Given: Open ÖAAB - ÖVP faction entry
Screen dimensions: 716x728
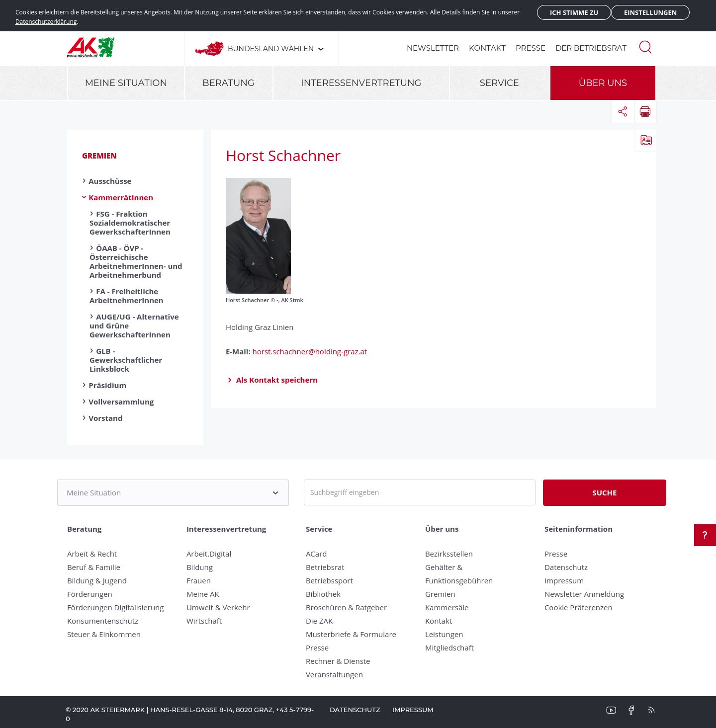Looking at the screenshot, I should 136,261.
